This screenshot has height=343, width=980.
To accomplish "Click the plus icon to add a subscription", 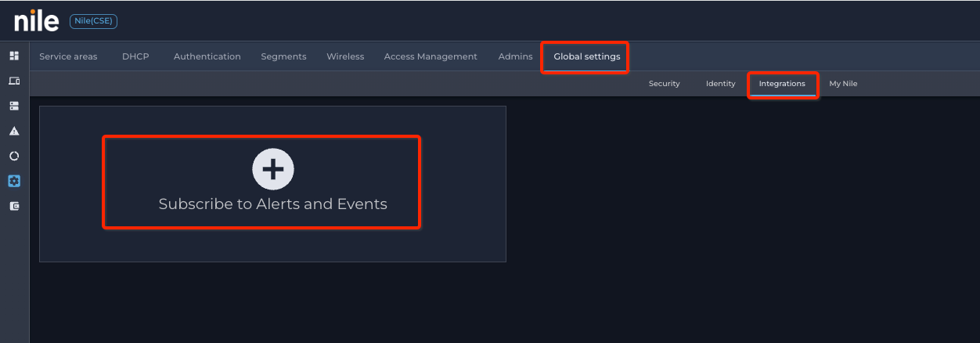I will [272, 168].
